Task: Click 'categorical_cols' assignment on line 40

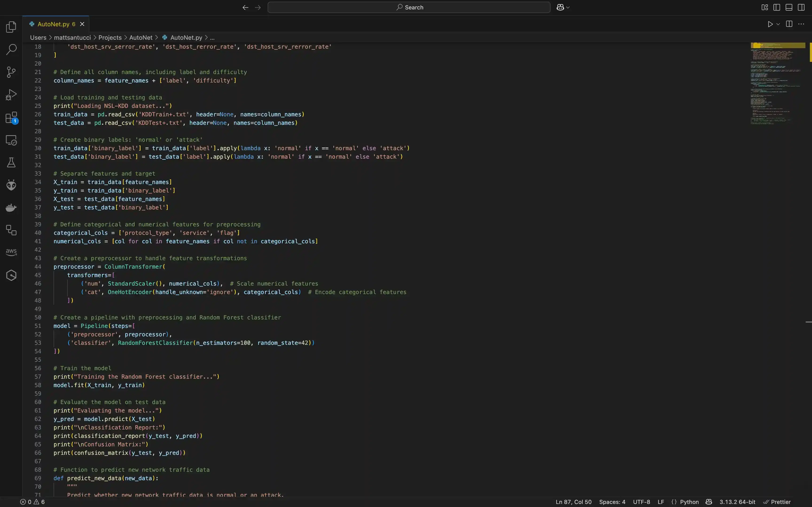Action: tap(81, 233)
